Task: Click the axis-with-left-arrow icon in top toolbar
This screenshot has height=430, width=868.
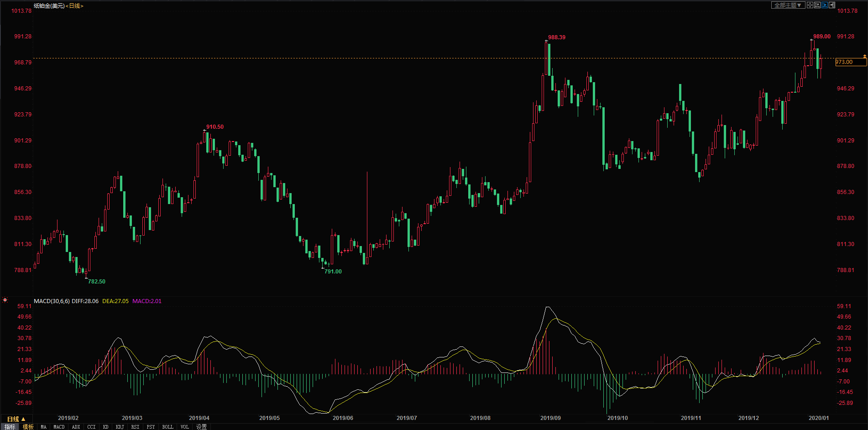Action: pos(817,5)
